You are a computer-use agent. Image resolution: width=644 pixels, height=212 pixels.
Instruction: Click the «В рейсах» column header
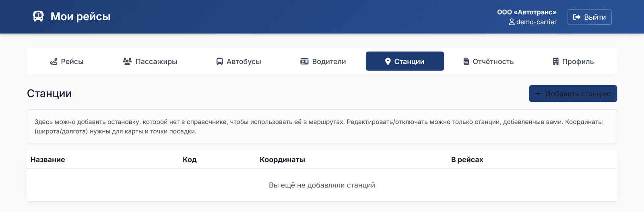click(x=467, y=160)
